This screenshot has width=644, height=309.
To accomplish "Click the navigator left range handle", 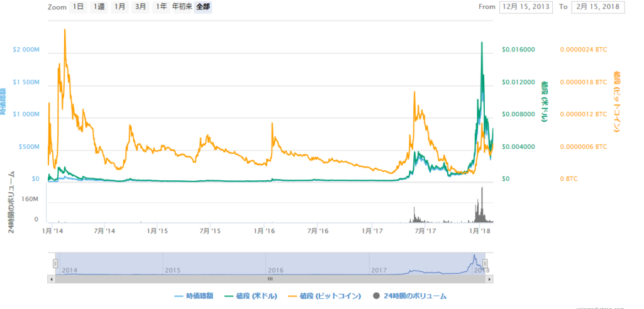I will tap(55, 263).
